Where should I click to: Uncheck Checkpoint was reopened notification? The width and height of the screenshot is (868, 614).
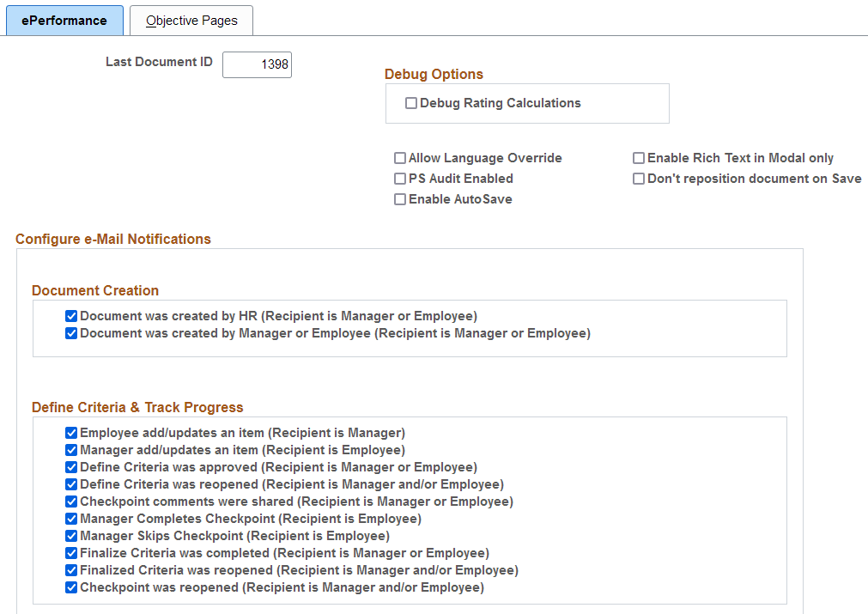[71, 587]
